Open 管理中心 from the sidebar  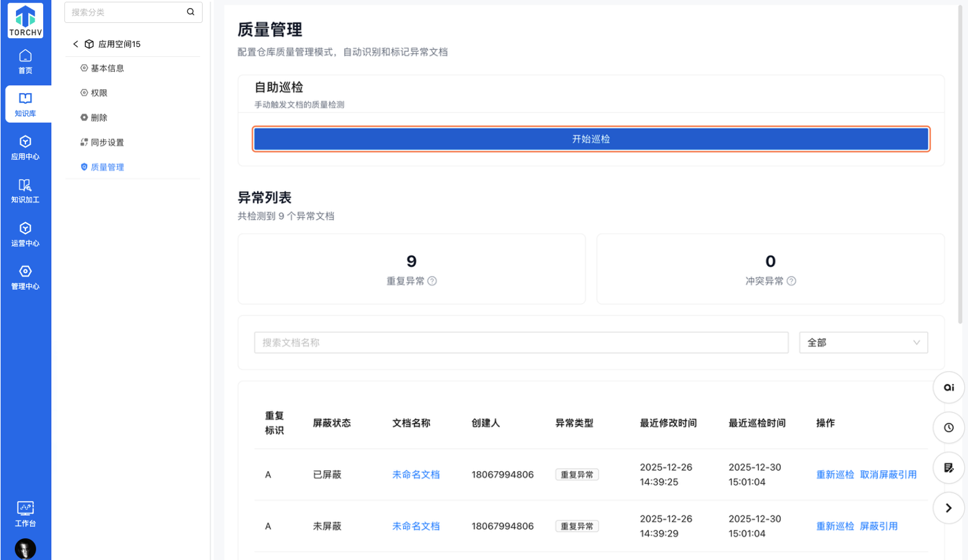[x=25, y=277]
